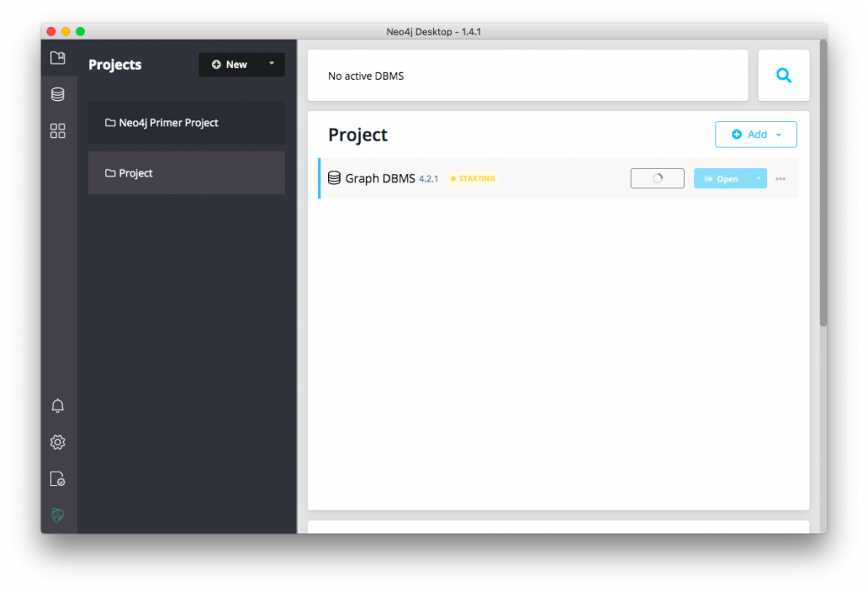Image resolution: width=868 pixels, height=592 pixels.
Task: Click the No active DBMS status bar
Action: click(x=527, y=75)
